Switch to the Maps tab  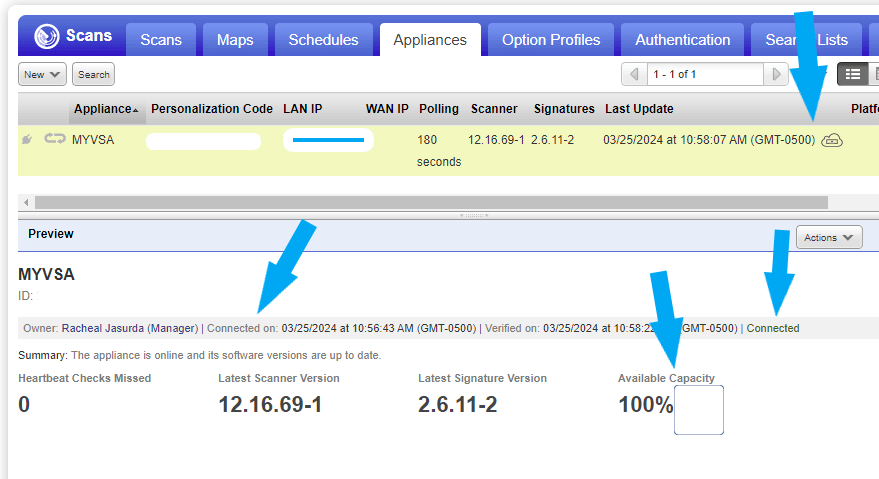click(x=235, y=40)
